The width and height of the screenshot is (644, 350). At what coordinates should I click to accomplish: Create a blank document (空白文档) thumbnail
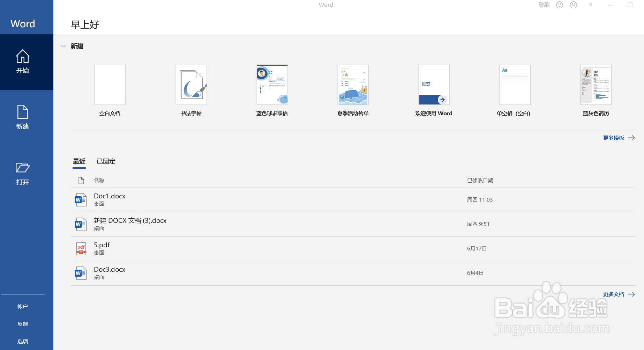click(110, 85)
